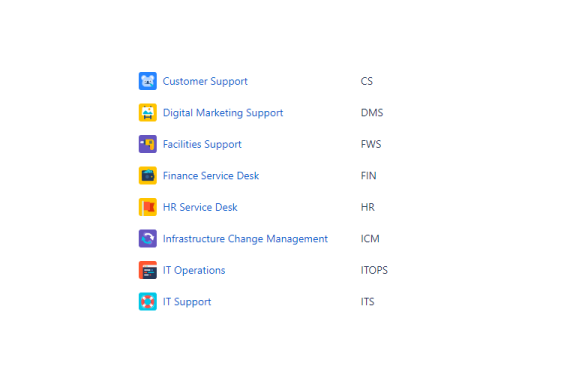Click the ICM project key

(370, 238)
